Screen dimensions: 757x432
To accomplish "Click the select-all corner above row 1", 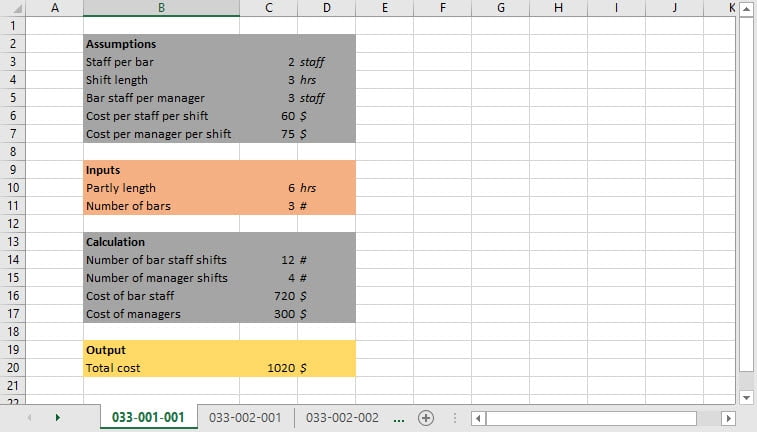I will [x=12, y=8].
